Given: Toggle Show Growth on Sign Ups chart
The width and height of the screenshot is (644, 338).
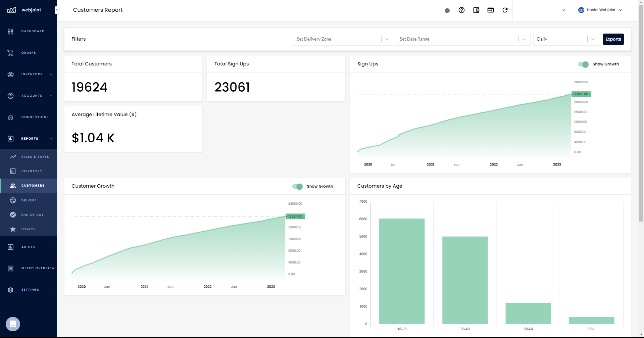Looking at the screenshot, I should (583, 64).
